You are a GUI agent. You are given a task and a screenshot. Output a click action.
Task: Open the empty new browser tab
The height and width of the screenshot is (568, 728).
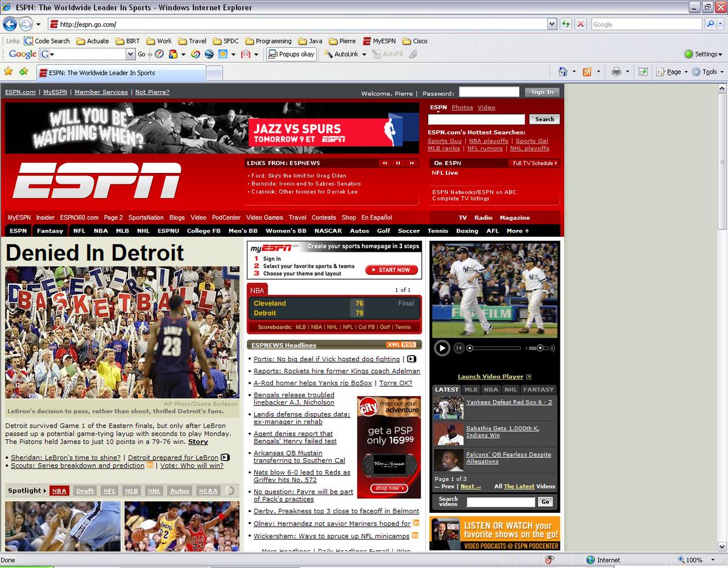tap(214, 73)
